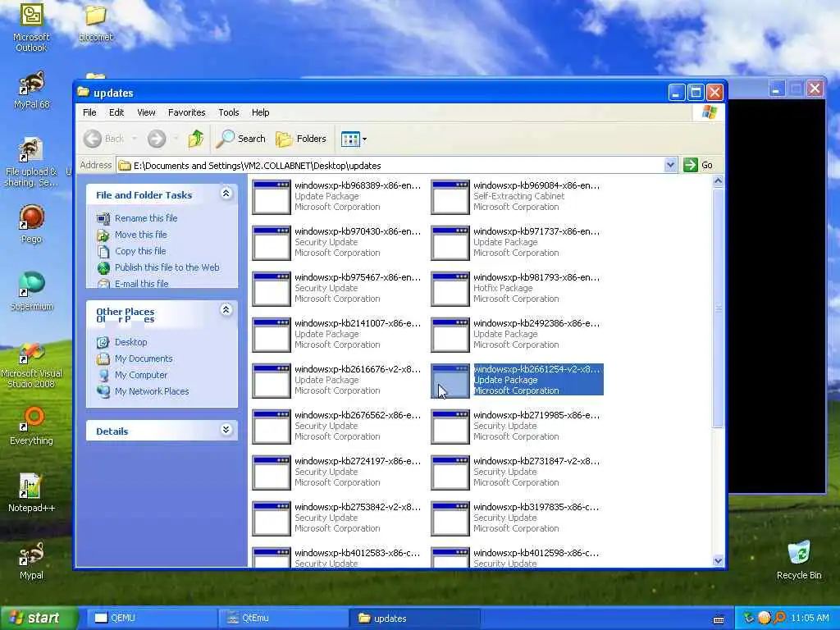Select the windowsxp-kb971737 file icon

point(450,243)
